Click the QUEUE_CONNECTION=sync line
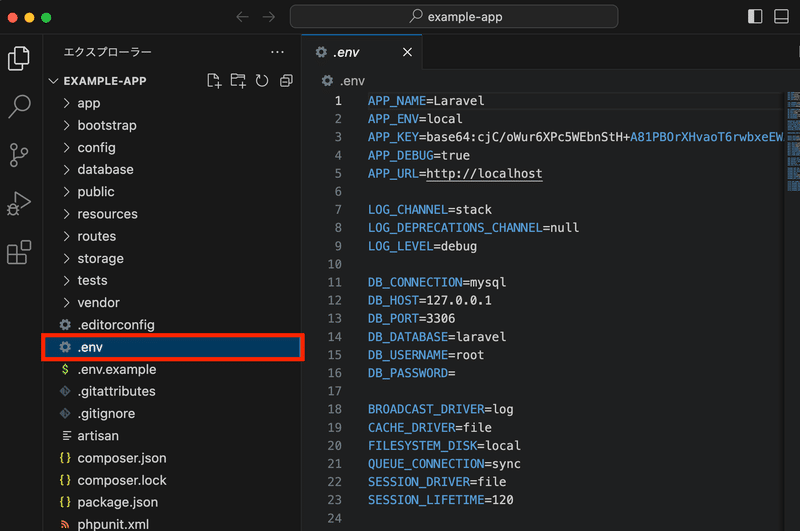The height and width of the screenshot is (531, 800). (x=444, y=464)
